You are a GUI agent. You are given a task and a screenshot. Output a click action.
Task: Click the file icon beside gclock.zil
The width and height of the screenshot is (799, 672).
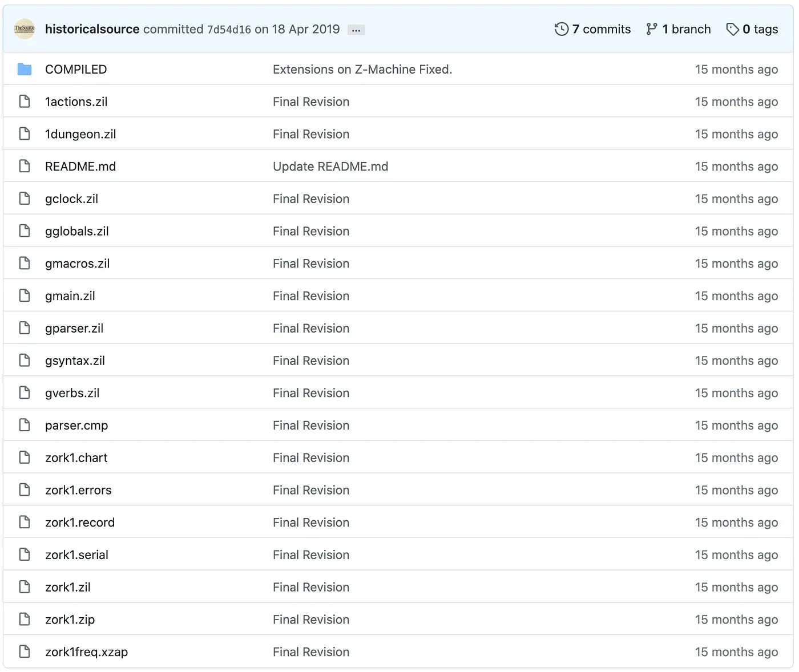pyautogui.click(x=25, y=199)
